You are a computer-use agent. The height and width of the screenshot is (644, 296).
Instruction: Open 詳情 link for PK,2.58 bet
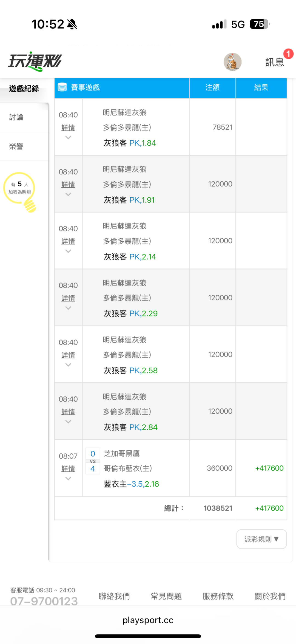68,355
